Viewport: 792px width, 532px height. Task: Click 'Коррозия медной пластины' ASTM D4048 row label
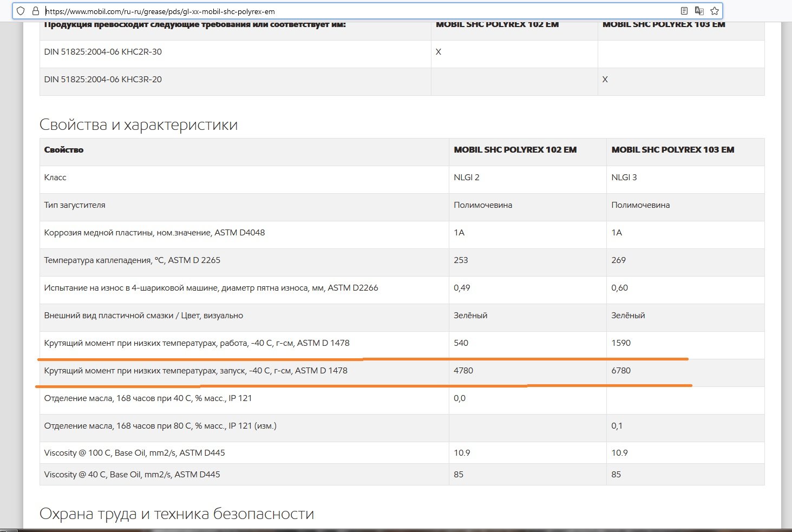(154, 233)
